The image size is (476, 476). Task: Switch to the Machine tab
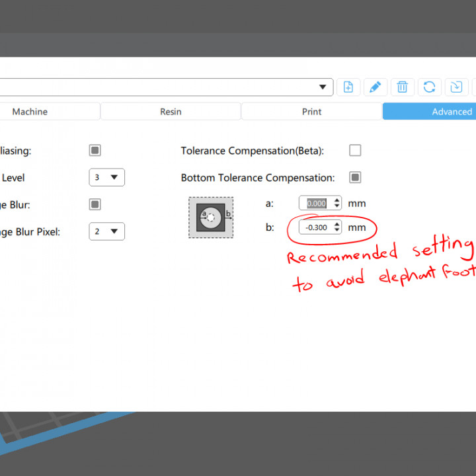coord(30,112)
